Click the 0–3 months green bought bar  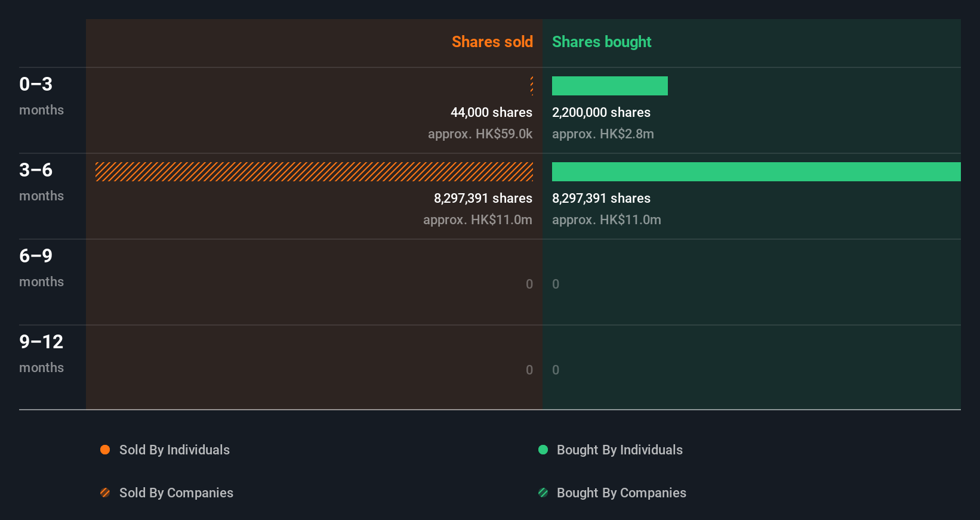pos(610,86)
